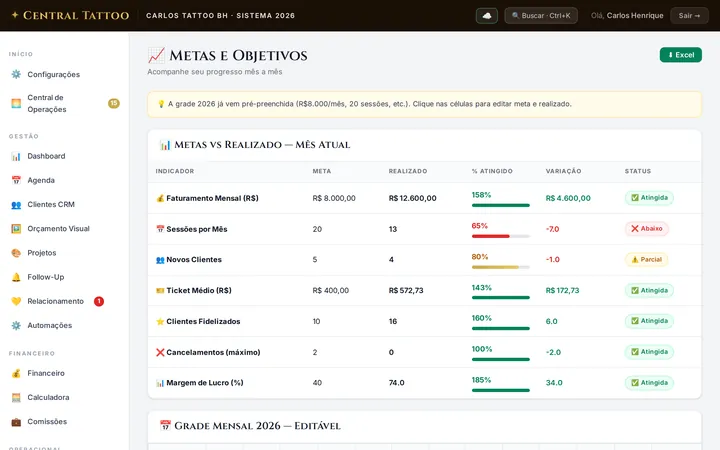Click the Olá, Carlos Henrique greeting
Screen dimensions: 720x450
627,16
